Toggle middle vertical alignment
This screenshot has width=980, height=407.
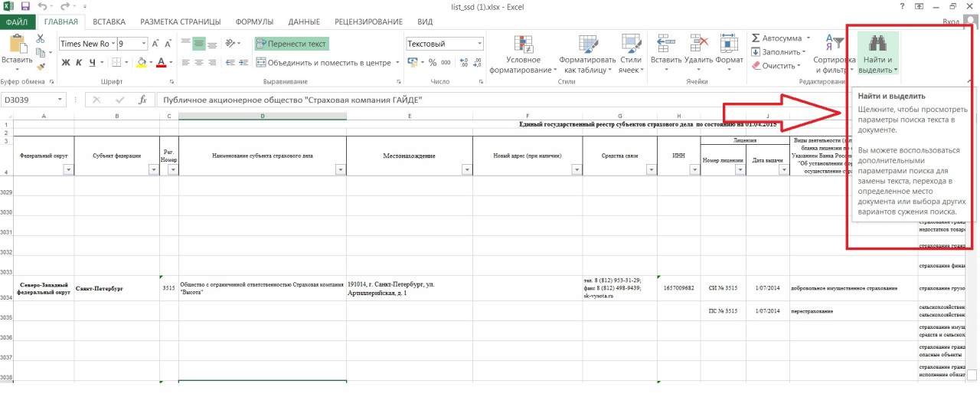[x=198, y=44]
